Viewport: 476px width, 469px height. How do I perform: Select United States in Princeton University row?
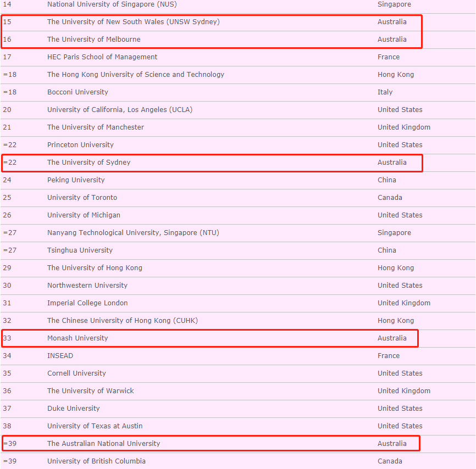tap(400, 145)
